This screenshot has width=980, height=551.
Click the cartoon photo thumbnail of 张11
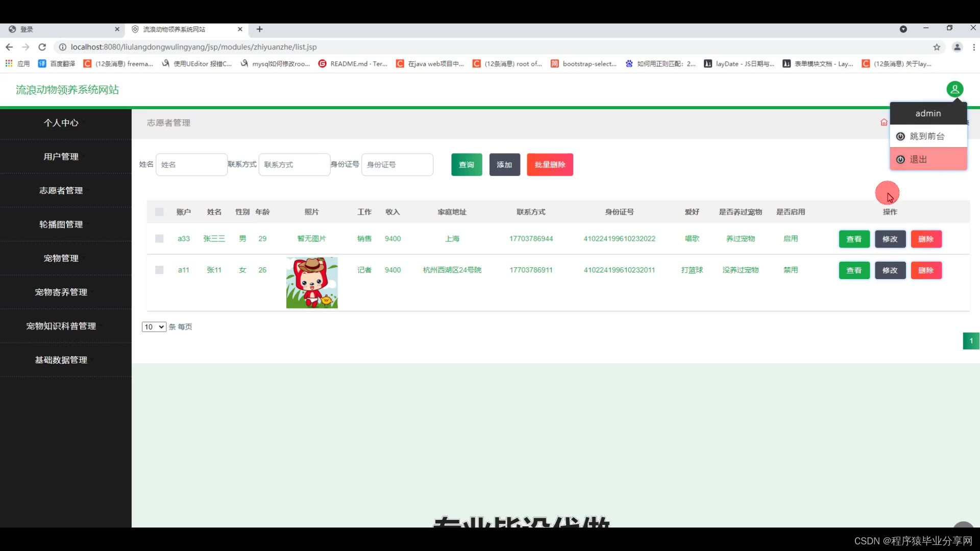312,283
